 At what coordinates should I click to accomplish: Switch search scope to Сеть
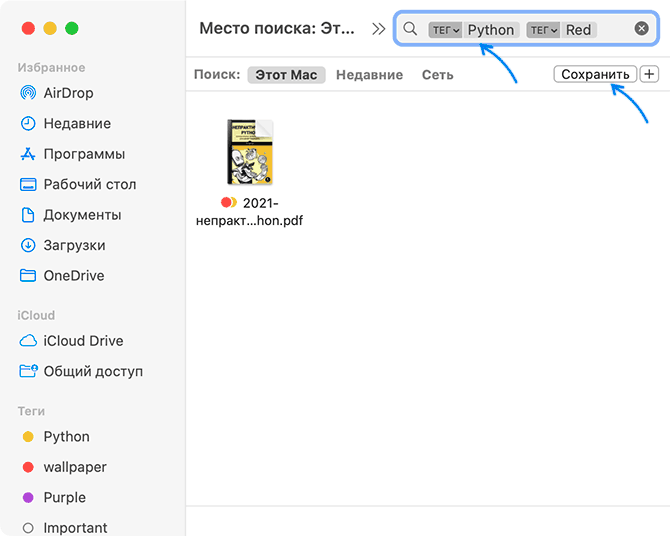[x=437, y=75]
